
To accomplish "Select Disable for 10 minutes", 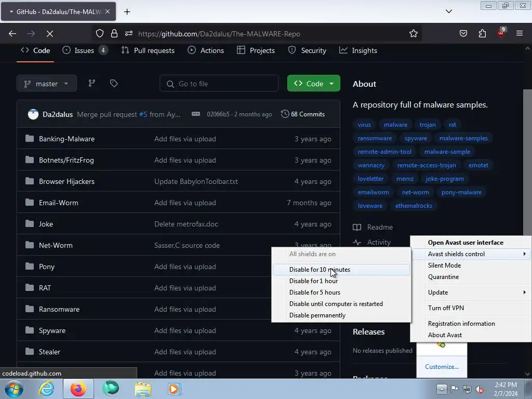I will 341,270.
